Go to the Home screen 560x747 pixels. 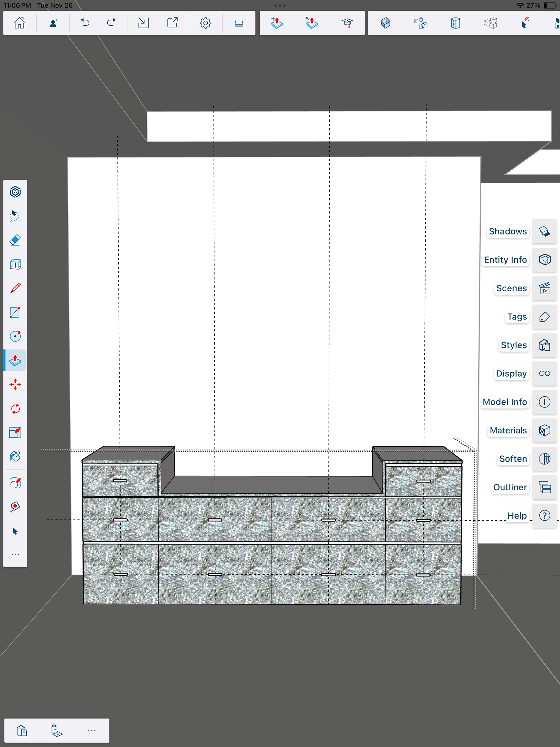click(20, 23)
